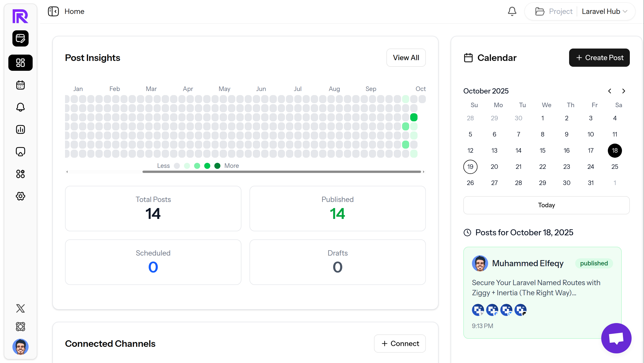Click the darkest green legend swatch
The height and width of the screenshot is (363, 644).
217,166
